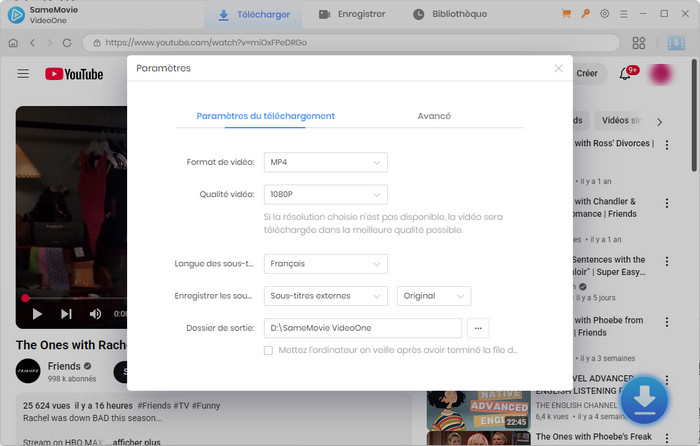Open options for 'with Ross' Divorces' video

point(667,145)
